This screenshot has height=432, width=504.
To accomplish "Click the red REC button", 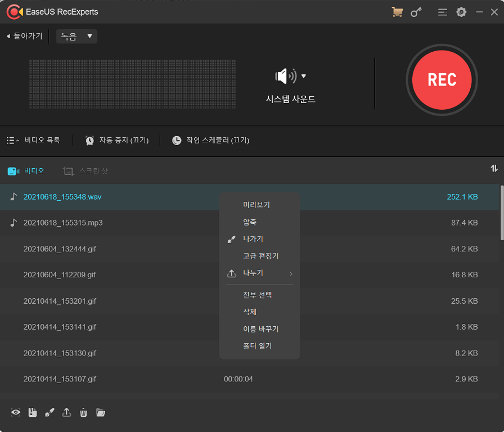I will pos(442,80).
